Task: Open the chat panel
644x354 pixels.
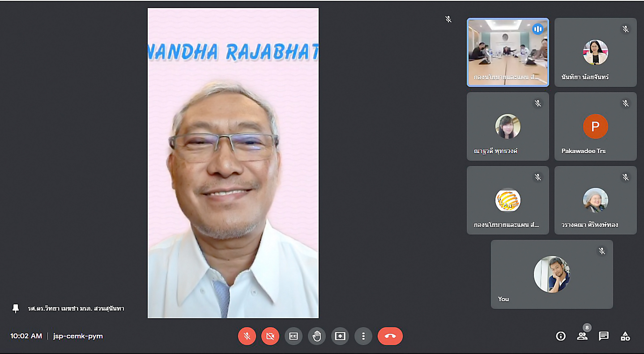Action: (604, 336)
